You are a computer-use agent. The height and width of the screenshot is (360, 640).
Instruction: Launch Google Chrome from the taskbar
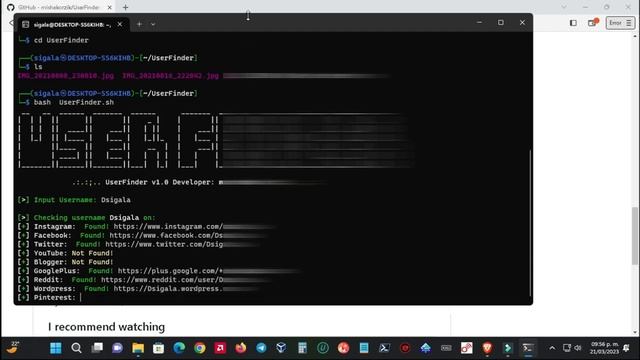point(200,348)
